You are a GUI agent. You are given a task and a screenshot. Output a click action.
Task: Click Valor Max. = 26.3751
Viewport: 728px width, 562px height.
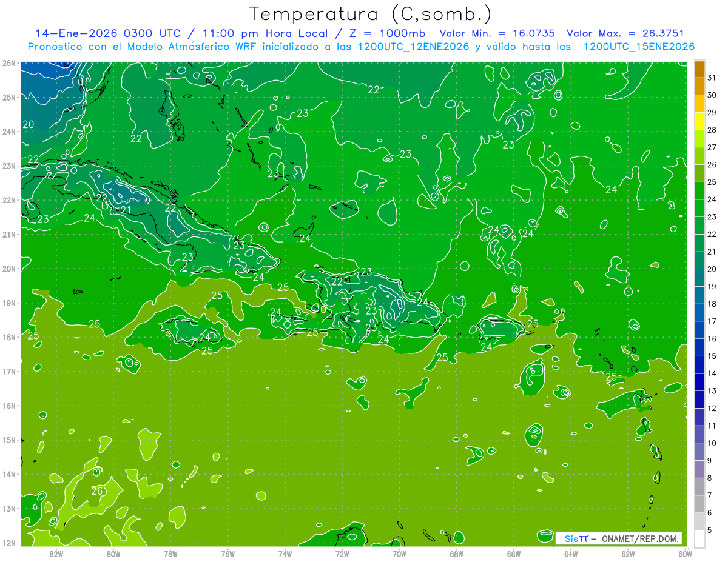(625, 33)
